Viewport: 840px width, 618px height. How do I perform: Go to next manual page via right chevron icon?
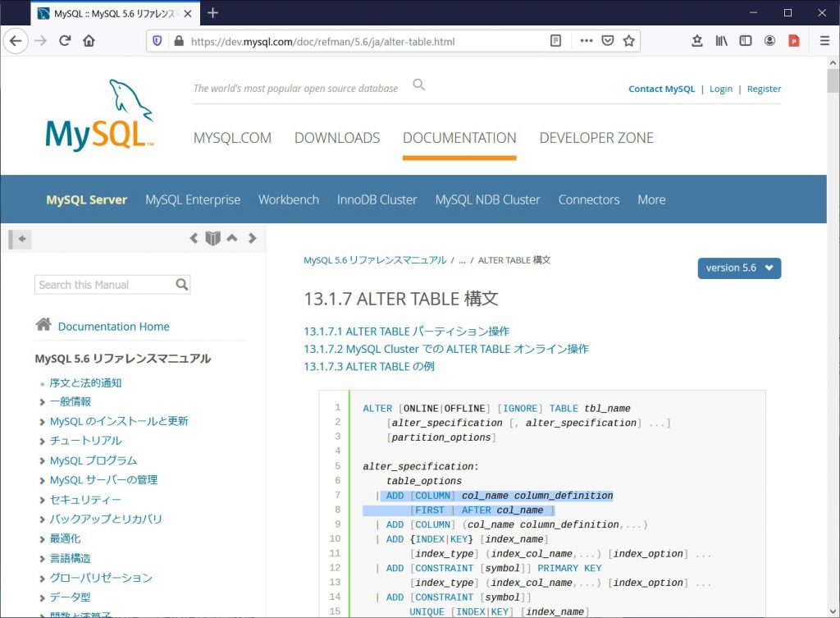(x=253, y=238)
